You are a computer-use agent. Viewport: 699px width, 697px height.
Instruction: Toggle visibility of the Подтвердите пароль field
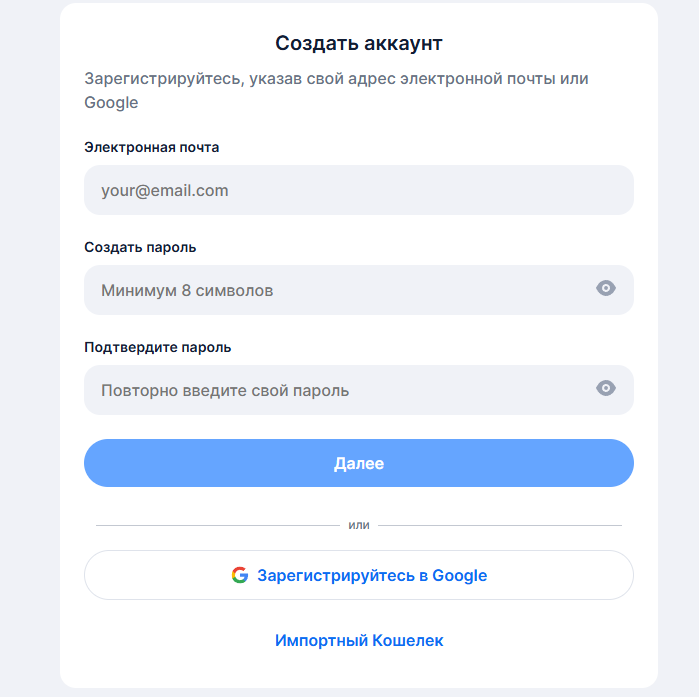[x=606, y=389]
